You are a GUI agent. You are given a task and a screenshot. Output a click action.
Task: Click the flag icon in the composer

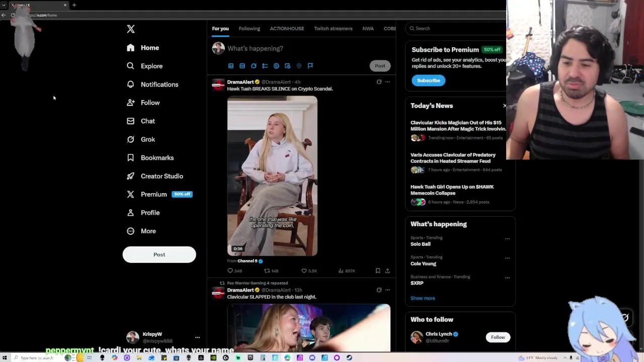tap(310, 66)
